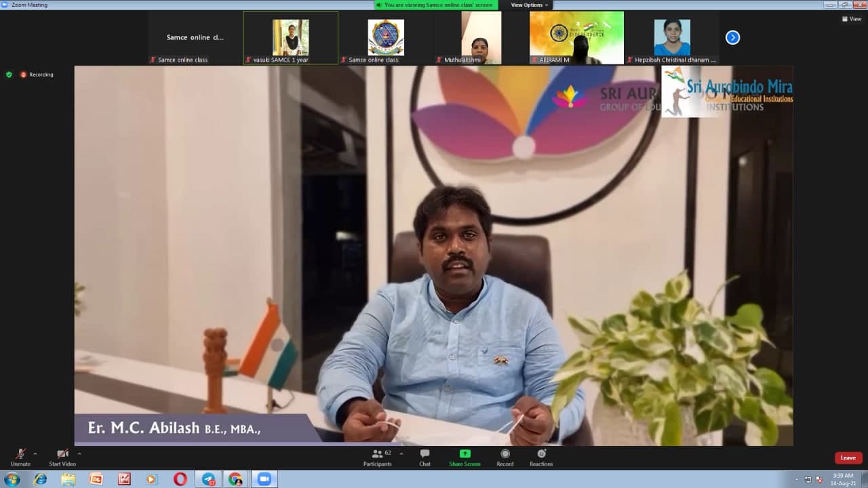This screenshot has width=868, height=488.
Task: Click the green Share Screen icon
Action: click(465, 454)
